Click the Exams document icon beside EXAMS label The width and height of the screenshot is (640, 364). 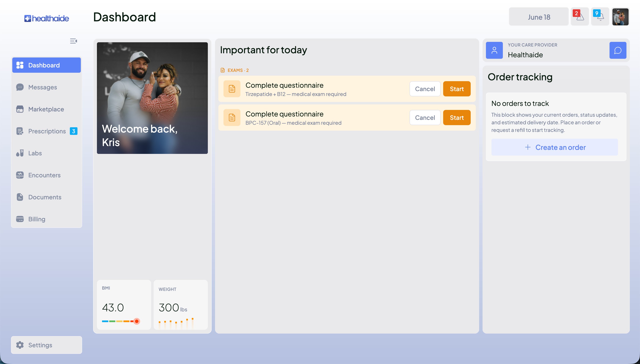[222, 70]
